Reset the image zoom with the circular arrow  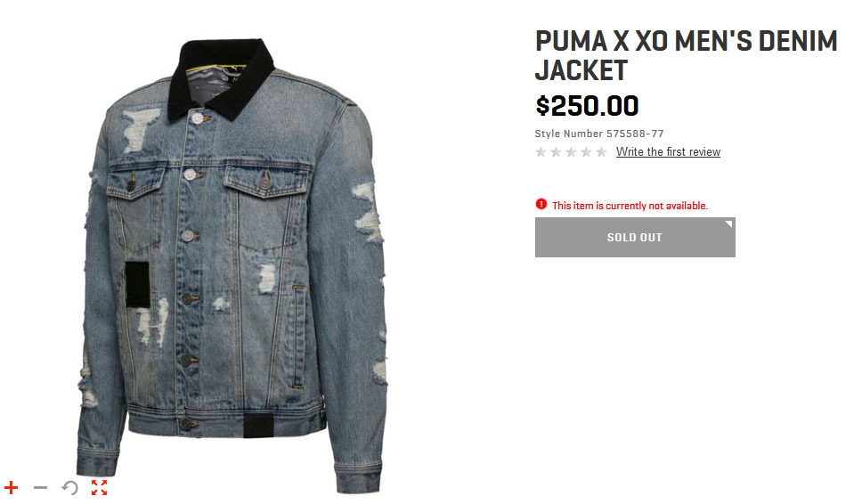69,488
